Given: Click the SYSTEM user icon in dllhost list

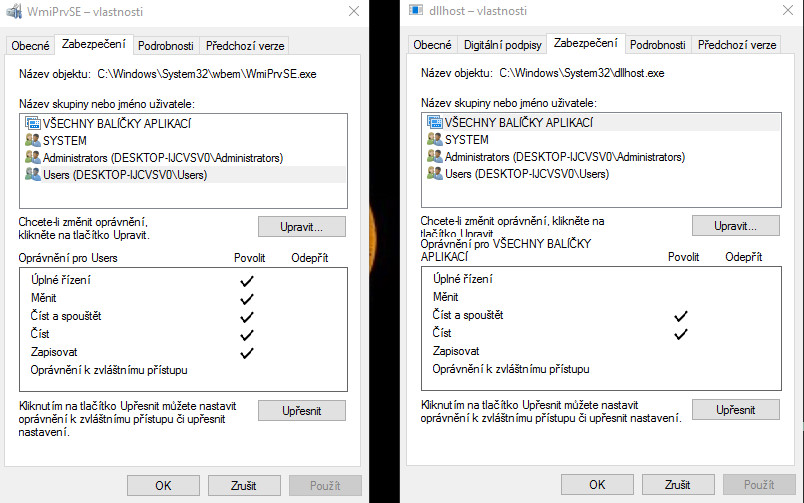Looking at the screenshot, I should [435, 140].
